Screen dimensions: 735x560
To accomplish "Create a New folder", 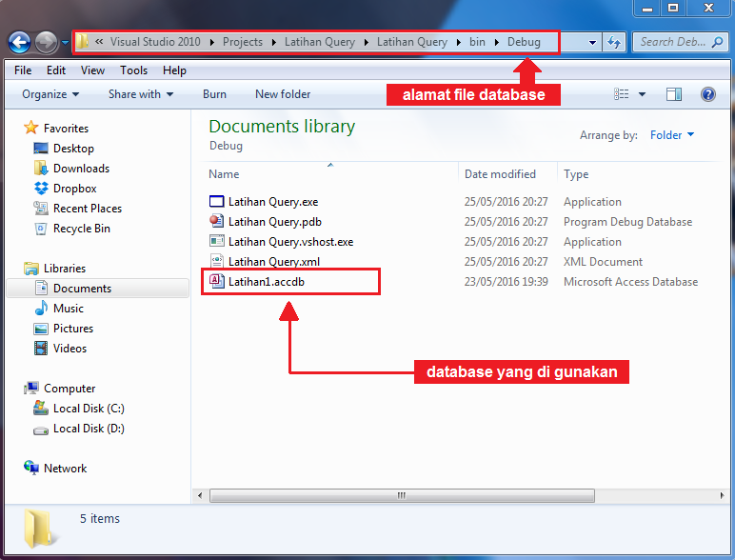I will (283, 94).
